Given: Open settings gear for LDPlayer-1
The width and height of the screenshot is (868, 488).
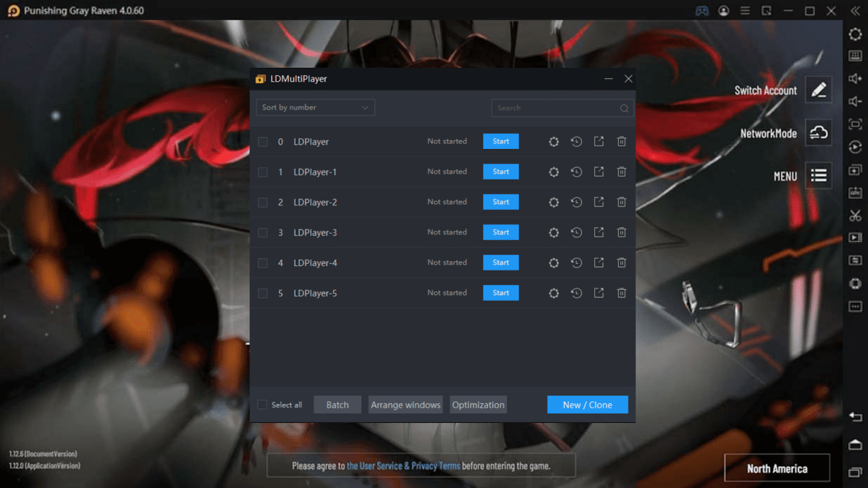Looking at the screenshot, I should 553,172.
